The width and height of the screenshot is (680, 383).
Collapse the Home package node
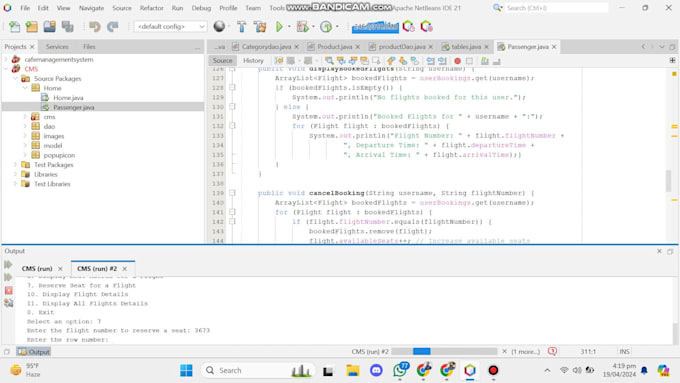tap(25, 88)
